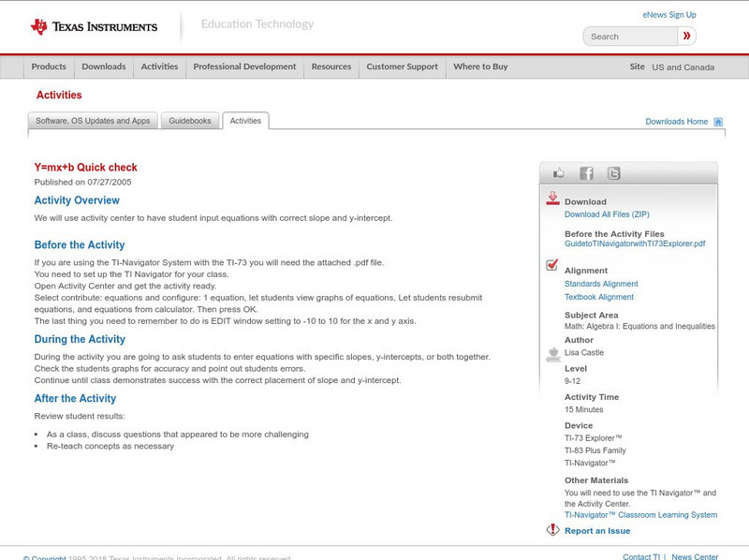Click Math: Algebra I subject area text

(639, 326)
